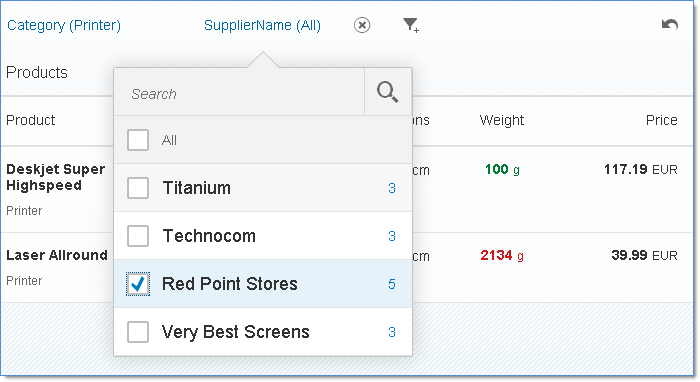Select the Titanium list item label

pyautogui.click(x=196, y=188)
